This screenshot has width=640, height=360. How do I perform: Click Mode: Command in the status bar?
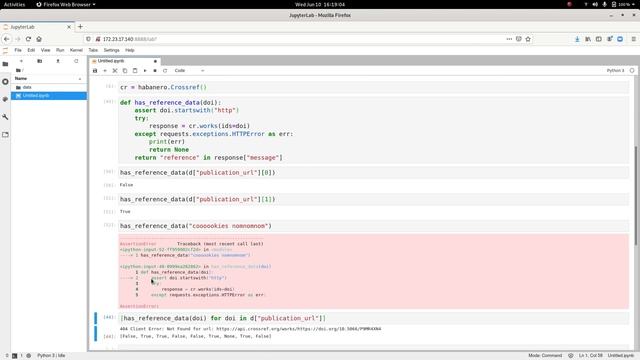(x=545, y=356)
